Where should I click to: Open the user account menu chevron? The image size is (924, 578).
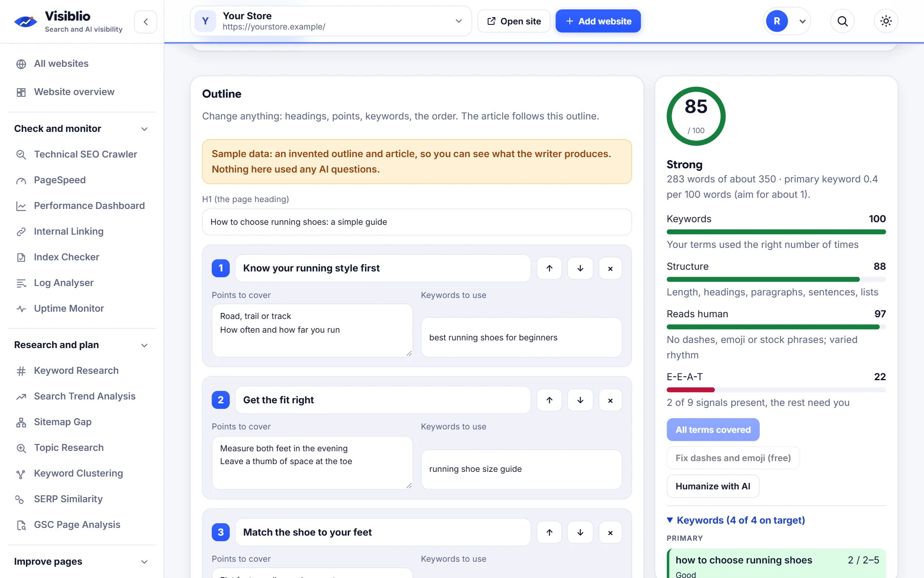click(803, 21)
